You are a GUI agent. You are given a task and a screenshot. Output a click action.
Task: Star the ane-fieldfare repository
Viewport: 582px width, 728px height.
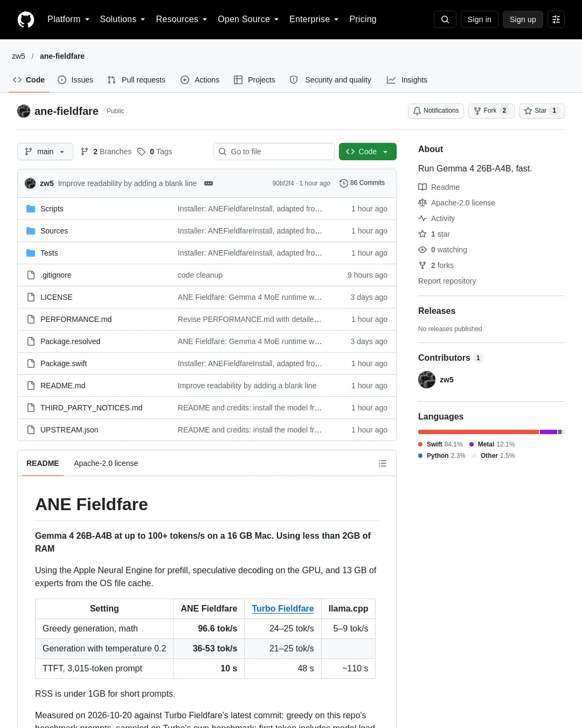click(x=542, y=111)
